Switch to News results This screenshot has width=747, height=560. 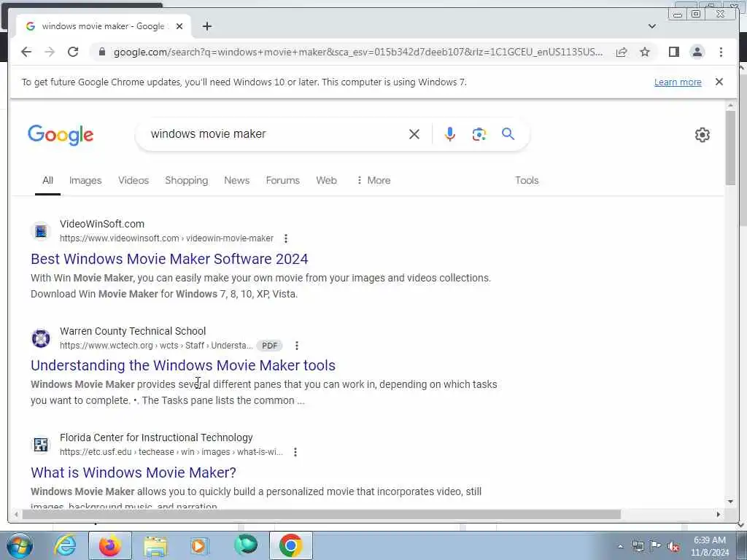(x=237, y=181)
